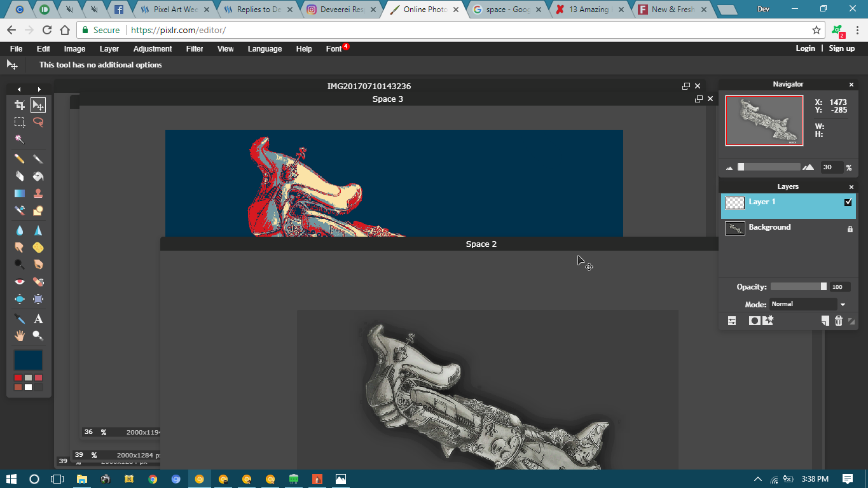868x488 pixels.
Task: Select the Drawing shape tool
Action: tap(38, 211)
